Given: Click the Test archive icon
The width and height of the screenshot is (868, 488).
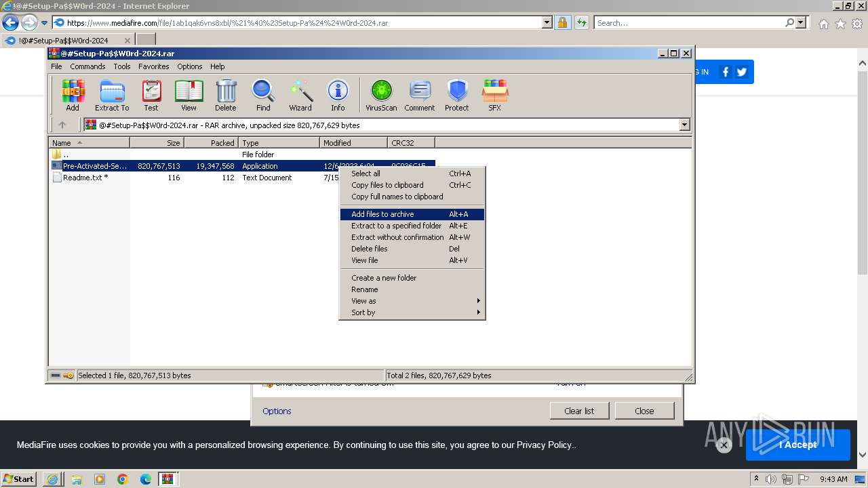Looking at the screenshot, I should pyautogui.click(x=151, y=95).
